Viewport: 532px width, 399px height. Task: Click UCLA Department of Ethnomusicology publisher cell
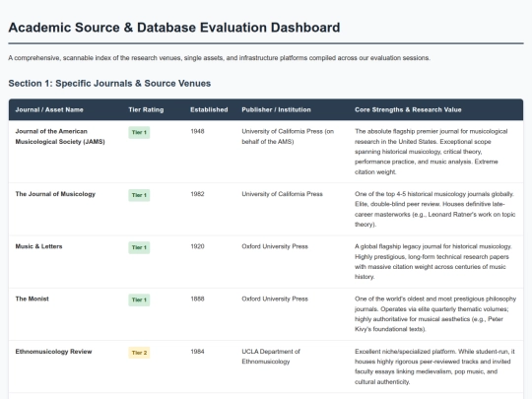[271, 357]
